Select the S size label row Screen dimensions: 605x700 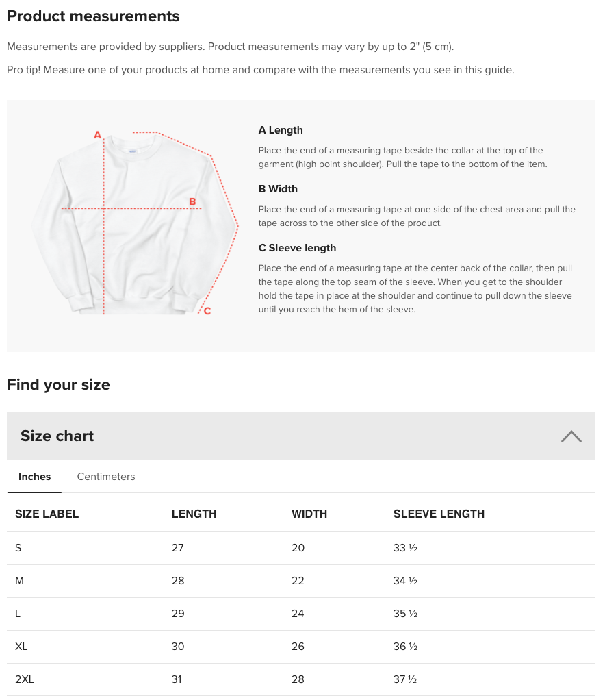click(18, 548)
